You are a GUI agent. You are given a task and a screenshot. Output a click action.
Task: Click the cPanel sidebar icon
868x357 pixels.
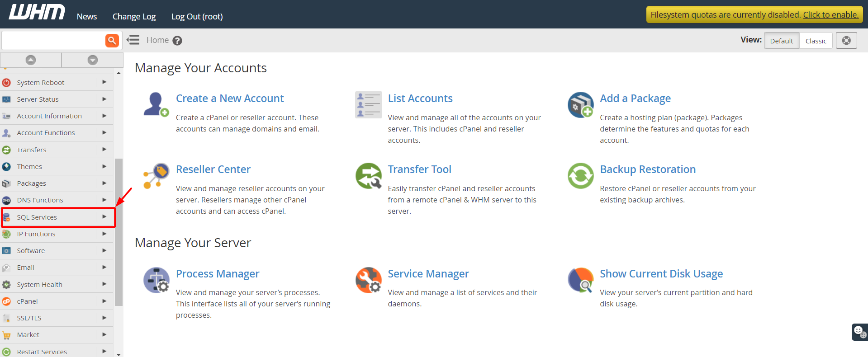click(6, 301)
